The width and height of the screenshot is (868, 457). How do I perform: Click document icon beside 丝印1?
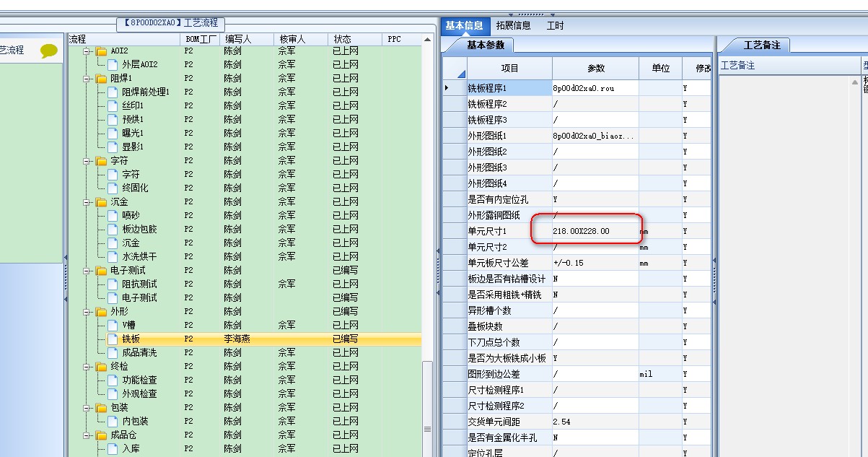click(113, 106)
